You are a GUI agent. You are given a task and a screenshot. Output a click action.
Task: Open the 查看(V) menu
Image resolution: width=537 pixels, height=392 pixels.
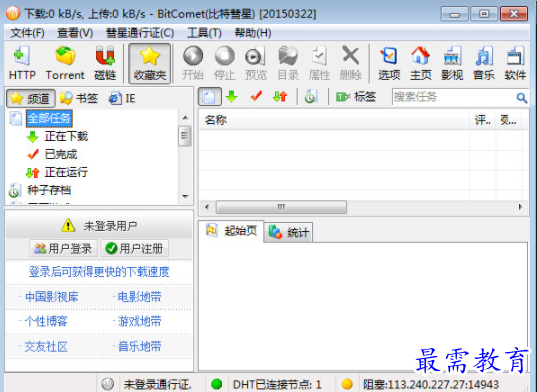pos(75,33)
